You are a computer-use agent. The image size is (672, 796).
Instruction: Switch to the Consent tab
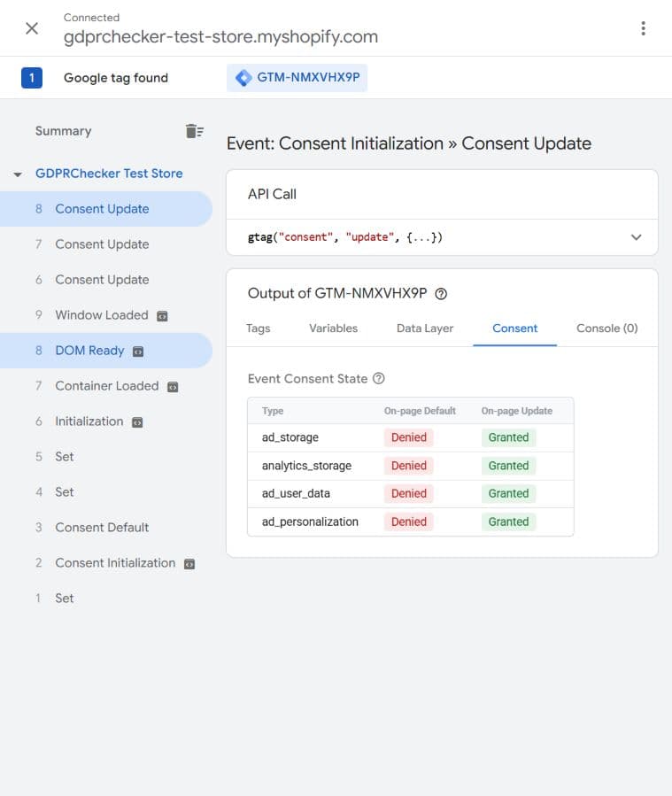pos(514,328)
